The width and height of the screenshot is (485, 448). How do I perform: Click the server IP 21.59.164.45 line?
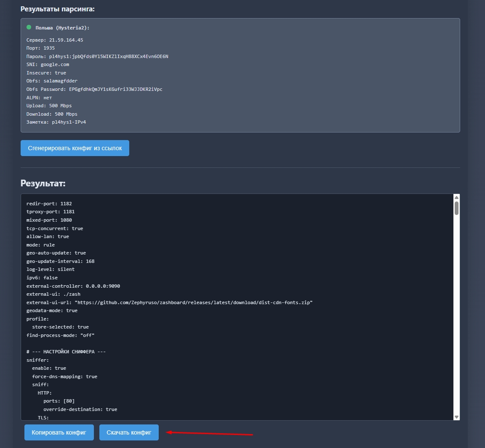55,40
